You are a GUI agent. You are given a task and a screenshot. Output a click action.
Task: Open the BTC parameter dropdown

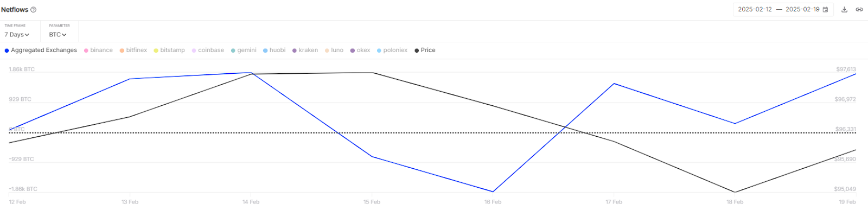coord(58,34)
